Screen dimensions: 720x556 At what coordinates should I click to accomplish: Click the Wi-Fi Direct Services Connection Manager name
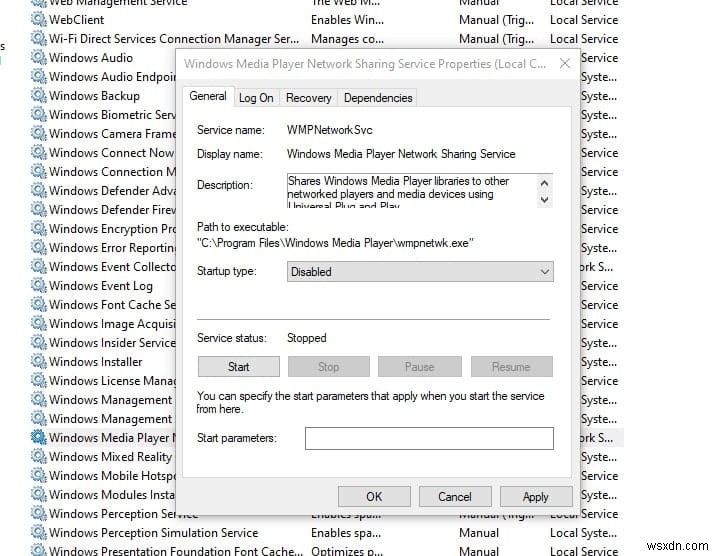(174, 39)
